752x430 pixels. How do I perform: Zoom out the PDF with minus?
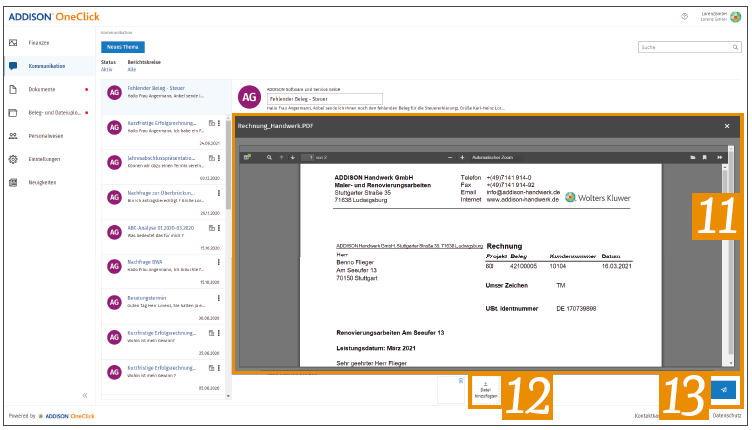[450, 157]
